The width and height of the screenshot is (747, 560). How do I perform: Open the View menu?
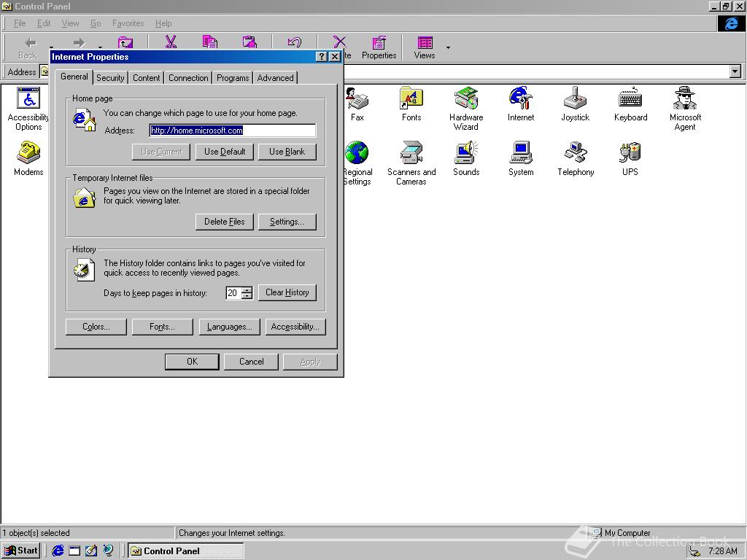click(71, 23)
